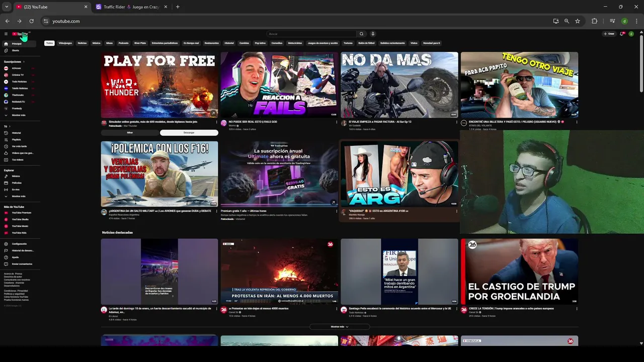Open YouTube Studio in sidebar
644x362 pixels.
pyautogui.click(x=20, y=219)
